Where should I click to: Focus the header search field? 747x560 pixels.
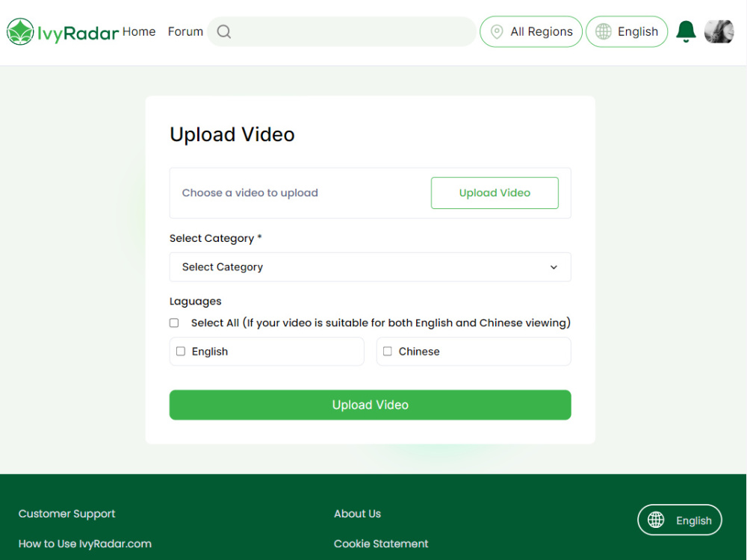coord(341,32)
